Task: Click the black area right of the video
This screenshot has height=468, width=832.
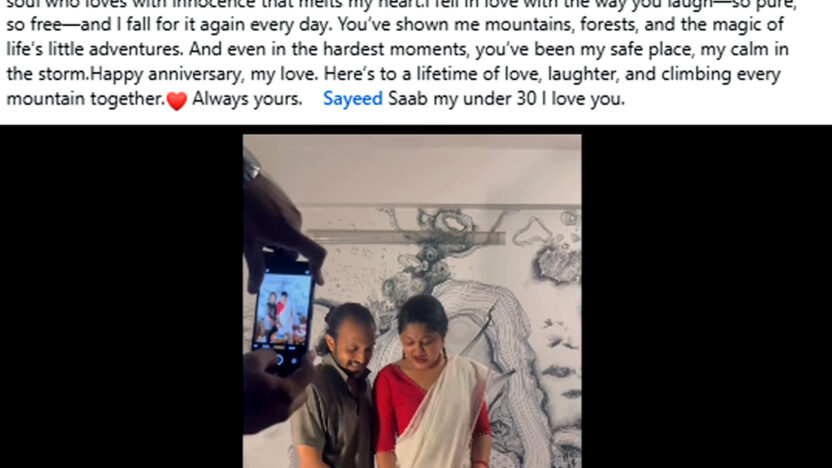Action: 707,297
